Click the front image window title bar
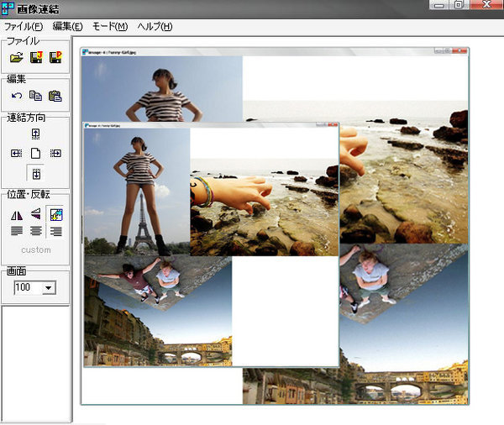The width and height of the screenshot is (504, 425). click(x=210, y=124)
